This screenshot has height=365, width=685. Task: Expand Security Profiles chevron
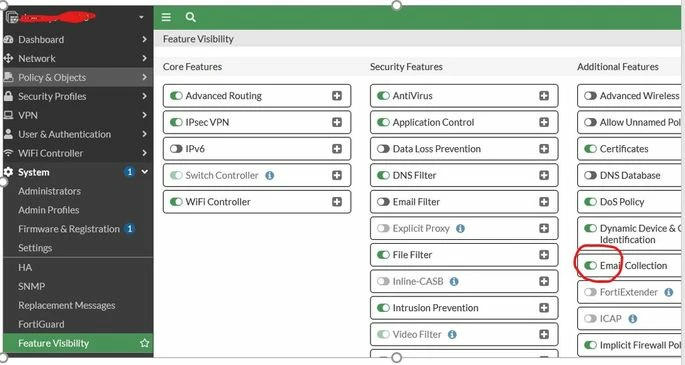(x=144, y=96)
